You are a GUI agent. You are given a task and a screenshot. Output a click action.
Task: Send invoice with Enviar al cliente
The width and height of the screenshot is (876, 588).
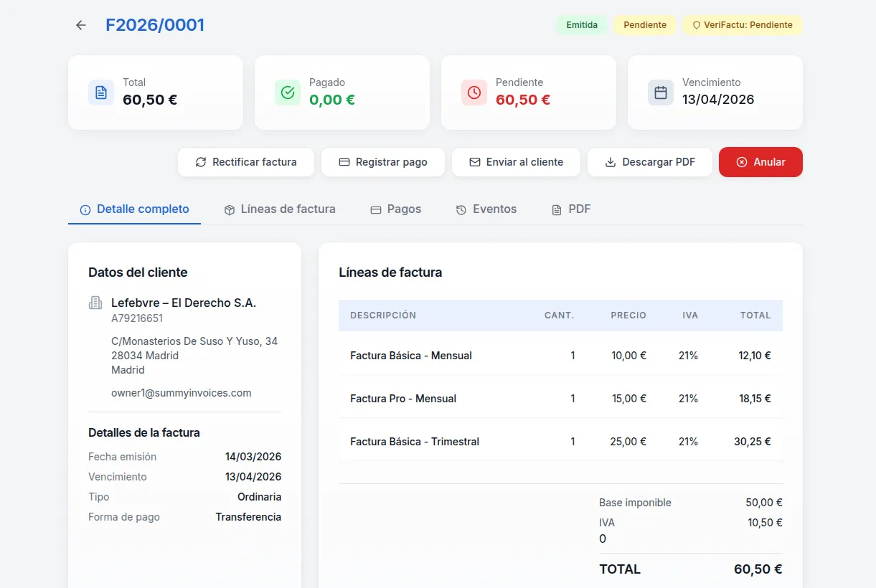[x=516, y=162]
